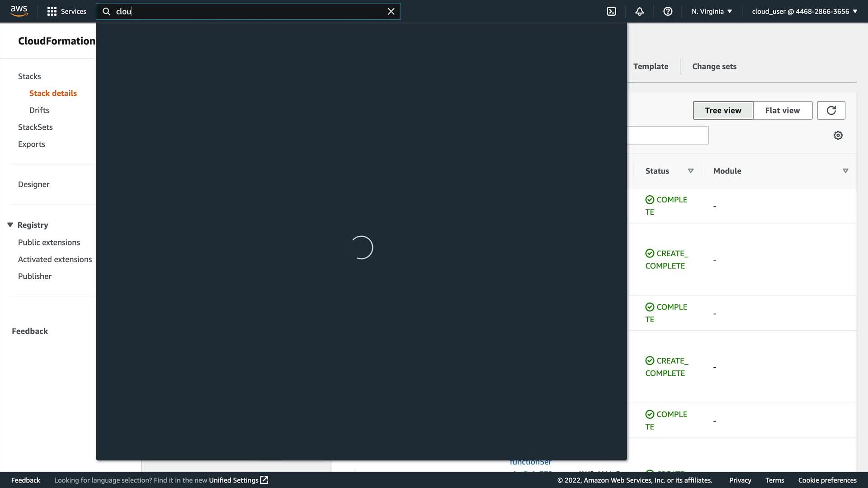The width and height of the screenshot is (868, 488).
Task: Collapse the Registry section
Action: tap(10, 225)
